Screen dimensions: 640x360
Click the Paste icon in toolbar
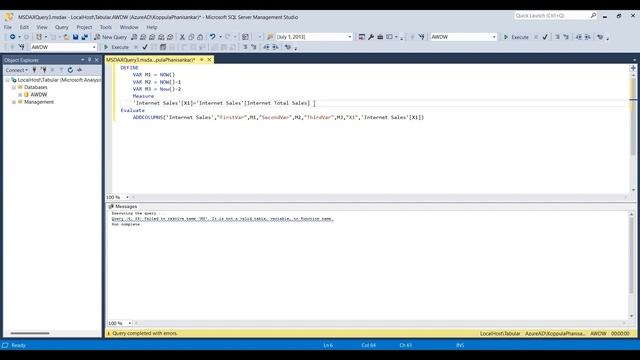[200, 37]
